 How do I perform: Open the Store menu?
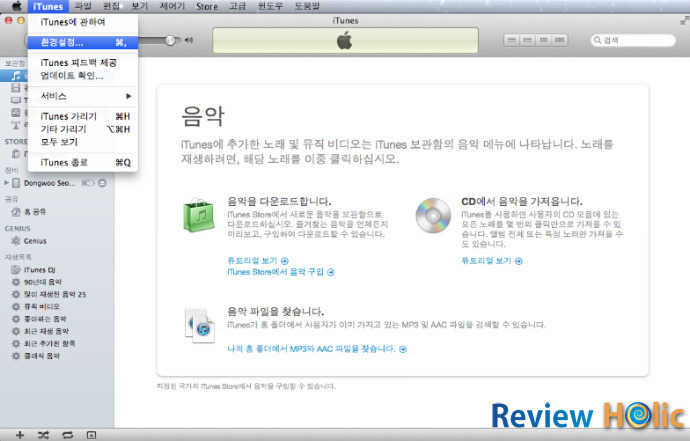coord(207,6)
